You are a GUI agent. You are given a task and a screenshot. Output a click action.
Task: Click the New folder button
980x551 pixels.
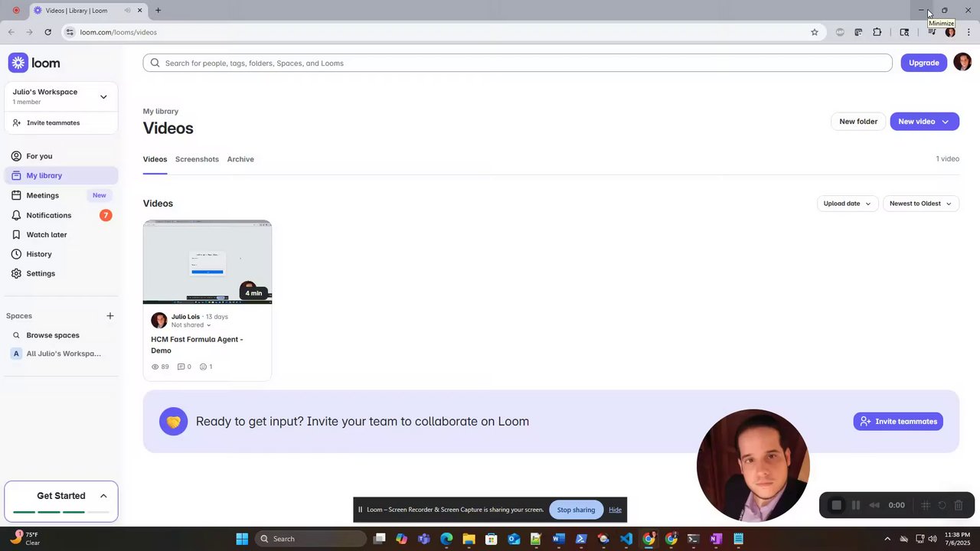858,122
